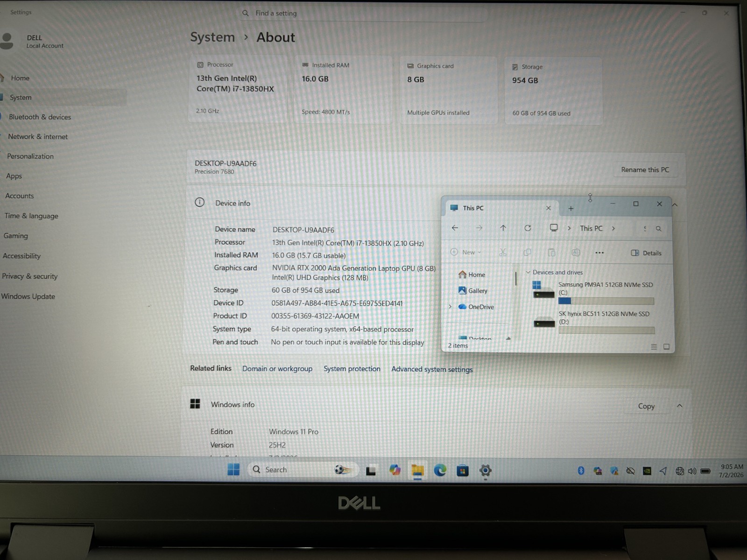The height and width of the screenshot is (560, 747).
Task: Open Gallery in File Explorer navigation pane
Action: coord(472,290)
